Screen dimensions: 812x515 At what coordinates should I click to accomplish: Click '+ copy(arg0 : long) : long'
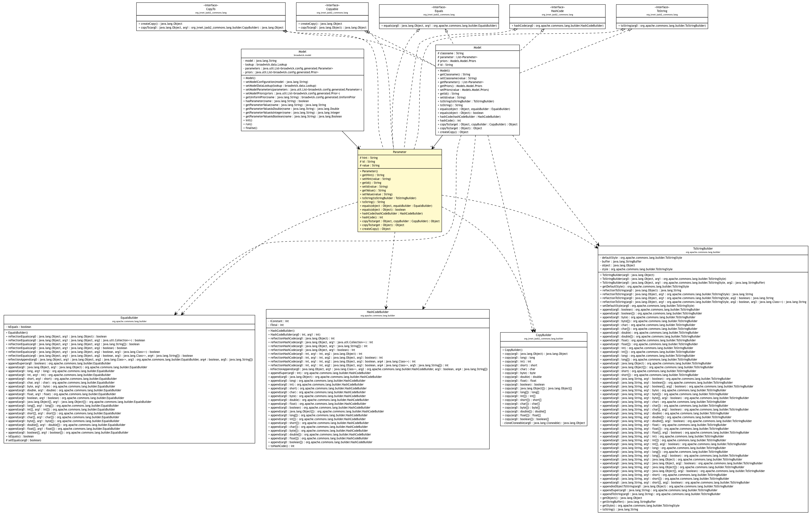click(519, 358)
